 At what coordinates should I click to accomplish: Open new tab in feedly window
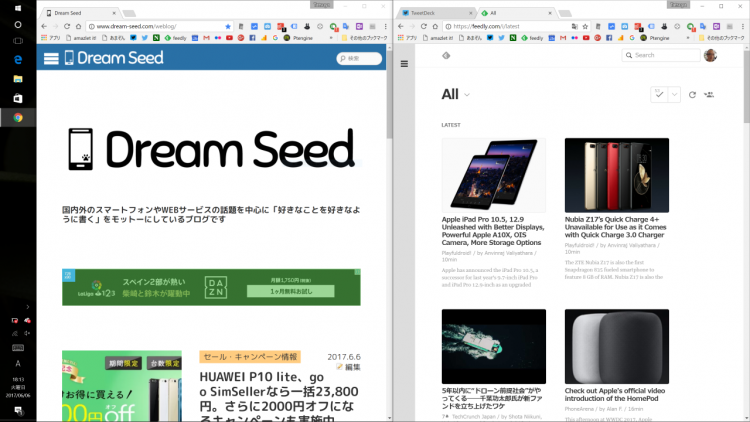pos(565,13)
